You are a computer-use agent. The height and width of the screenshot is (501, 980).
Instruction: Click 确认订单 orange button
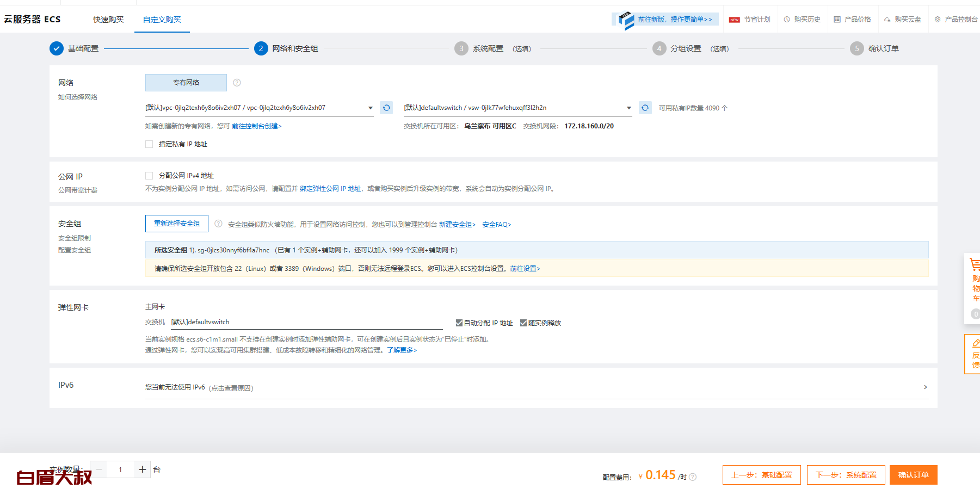[914, 475]
